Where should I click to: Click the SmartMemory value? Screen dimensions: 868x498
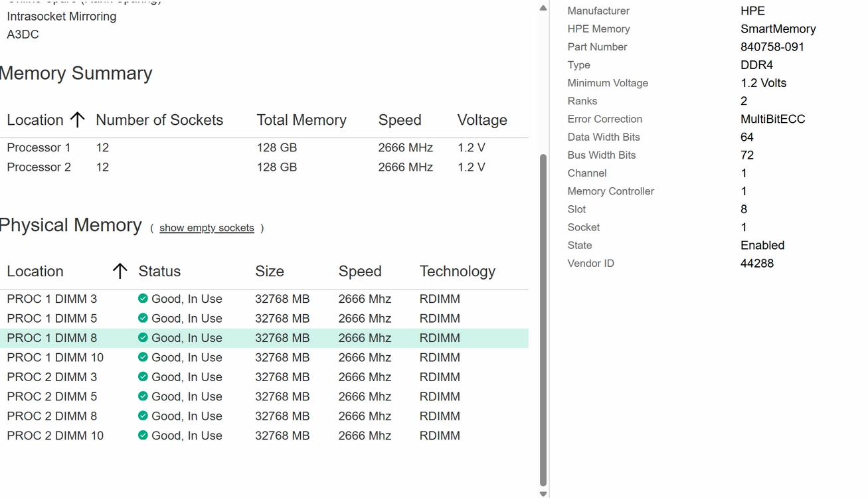(x=778, y=29)
